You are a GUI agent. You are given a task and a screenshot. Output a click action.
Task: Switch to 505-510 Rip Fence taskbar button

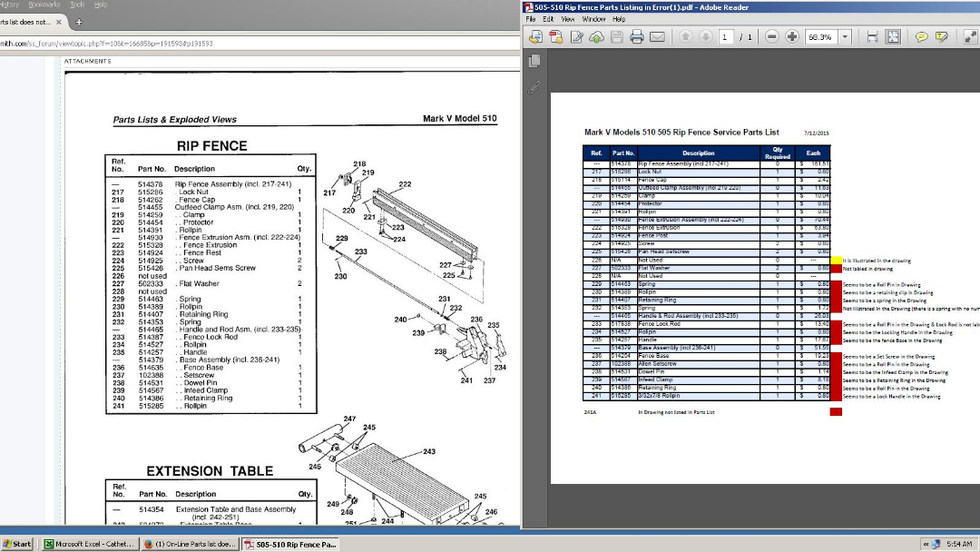290,544
